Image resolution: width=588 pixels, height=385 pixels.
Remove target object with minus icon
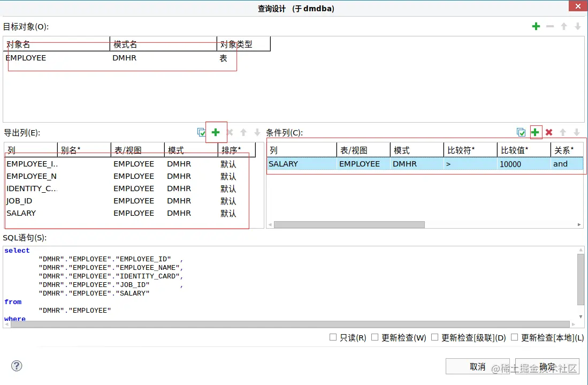[x=550, y=26]
